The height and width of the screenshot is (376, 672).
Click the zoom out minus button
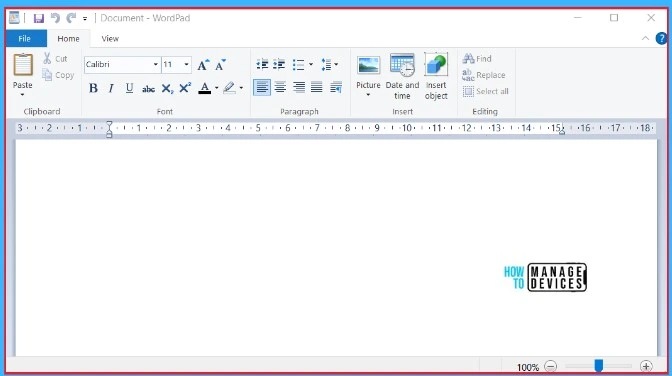550,367
